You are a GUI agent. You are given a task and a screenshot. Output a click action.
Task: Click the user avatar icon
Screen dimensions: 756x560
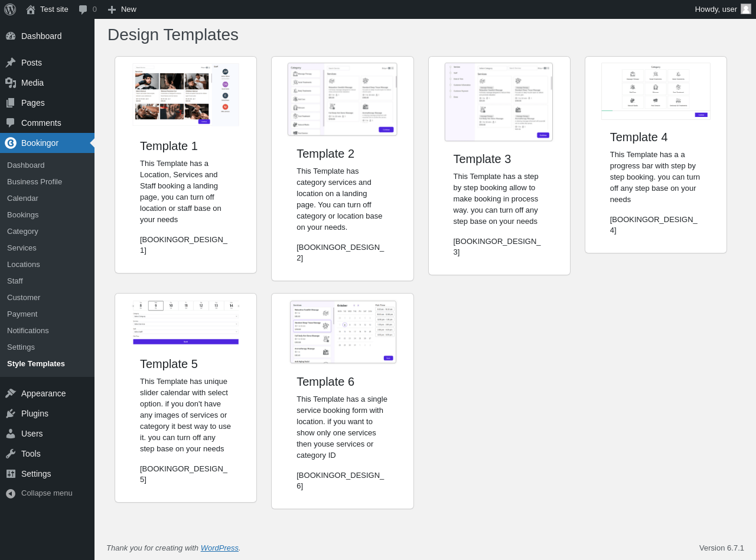pos(746,9)
